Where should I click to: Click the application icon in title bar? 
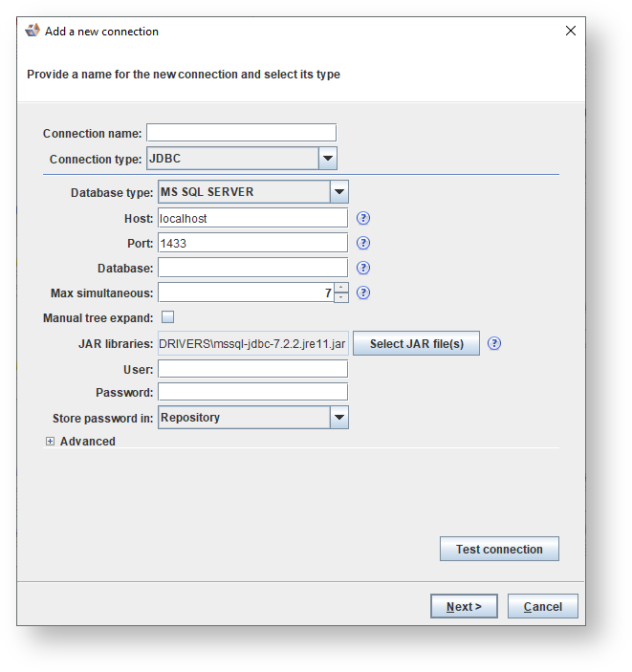coord(33,31)
